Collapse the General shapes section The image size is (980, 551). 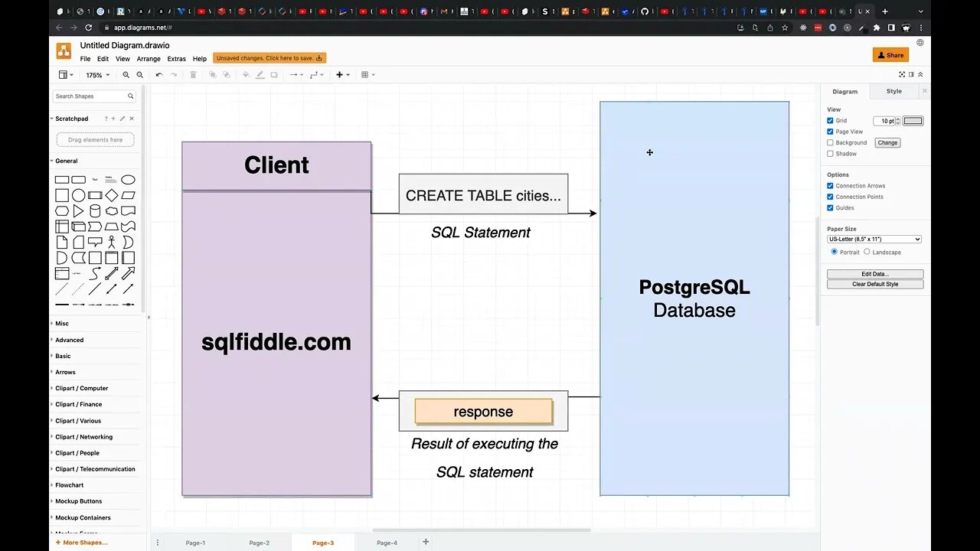coord(66,161)
